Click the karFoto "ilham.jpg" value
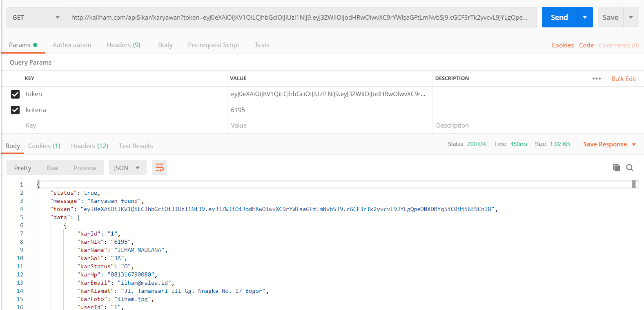Screen dimensions: 644x310 coord(133,299)
